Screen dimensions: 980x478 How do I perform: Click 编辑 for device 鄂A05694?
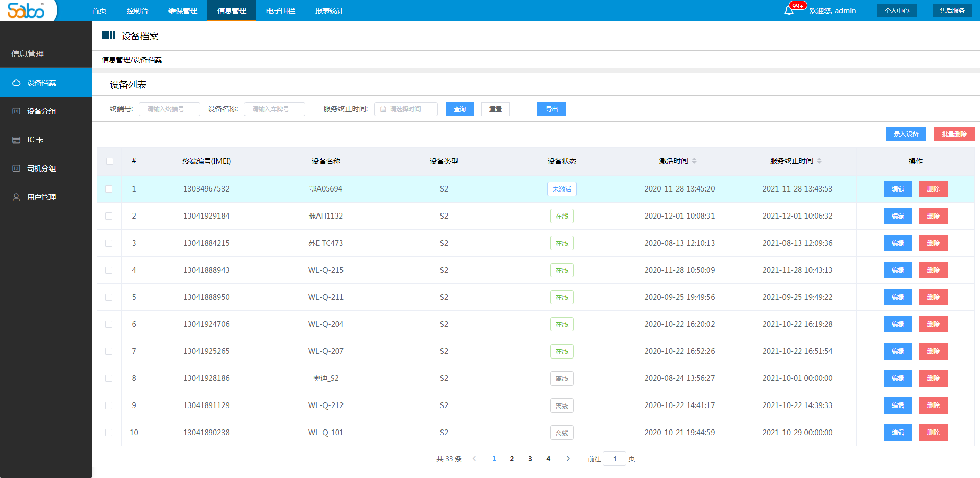(897, 189)
